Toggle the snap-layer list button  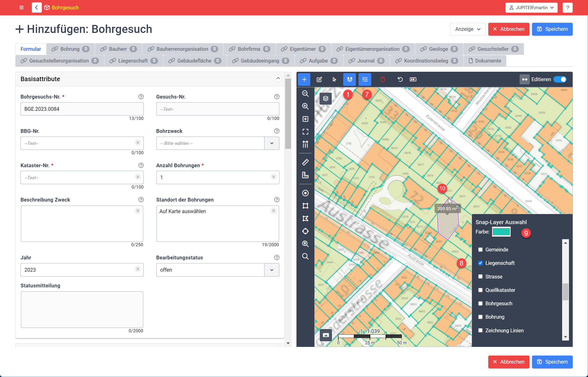[x=365, y=79]
